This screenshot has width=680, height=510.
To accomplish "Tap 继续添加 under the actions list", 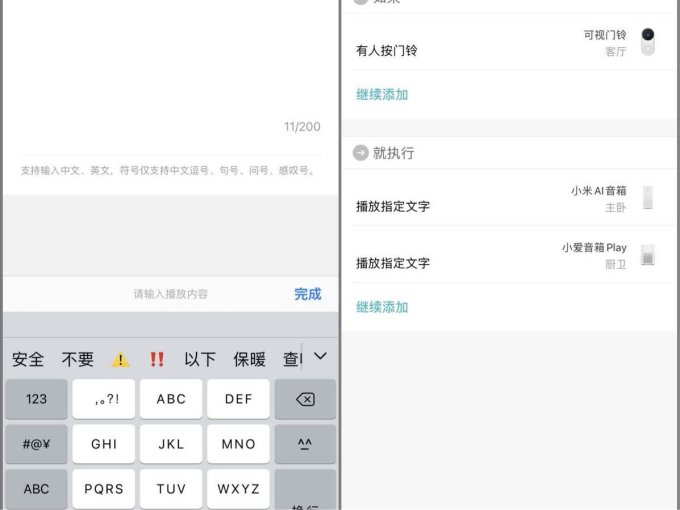I will pyautogui.click(x=382, y=307).
